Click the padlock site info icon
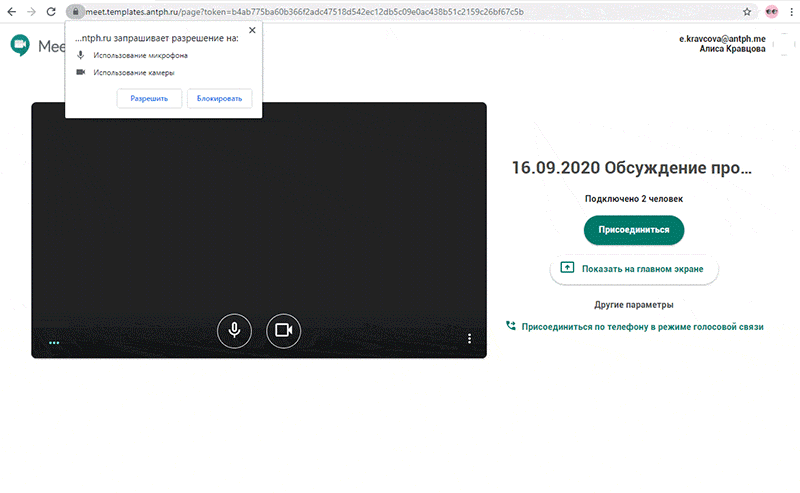Image resolution: width=800 pixels, height=493 pixels. 75,11
